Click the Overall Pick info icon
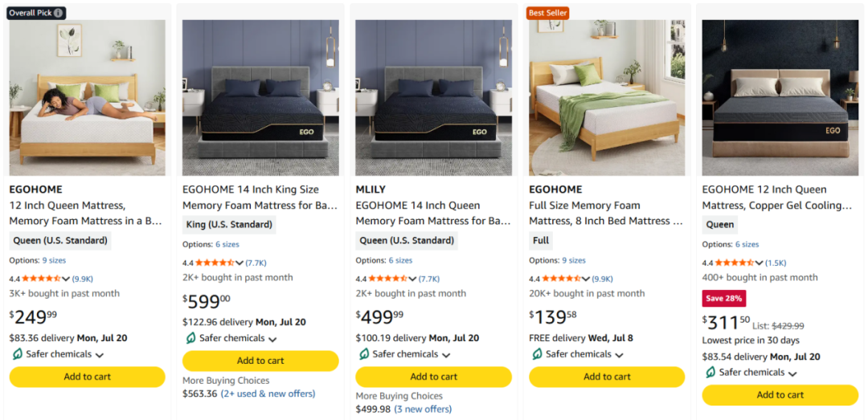The width and height of the screenshot is (868, 420). point(58,13)
